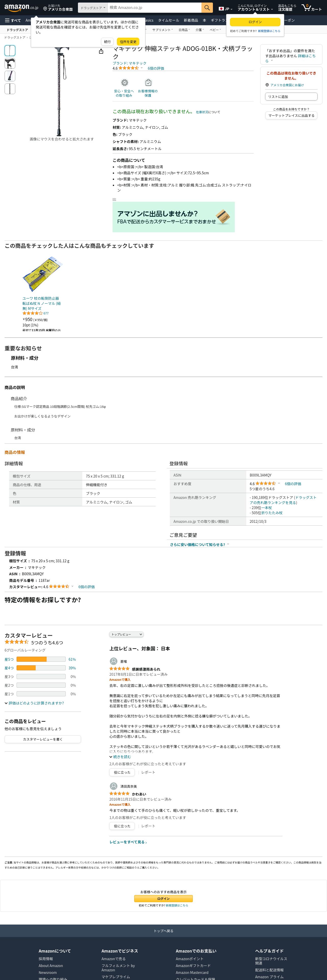
Task: Click the orange search magnifier button
Action: (207, 8)
